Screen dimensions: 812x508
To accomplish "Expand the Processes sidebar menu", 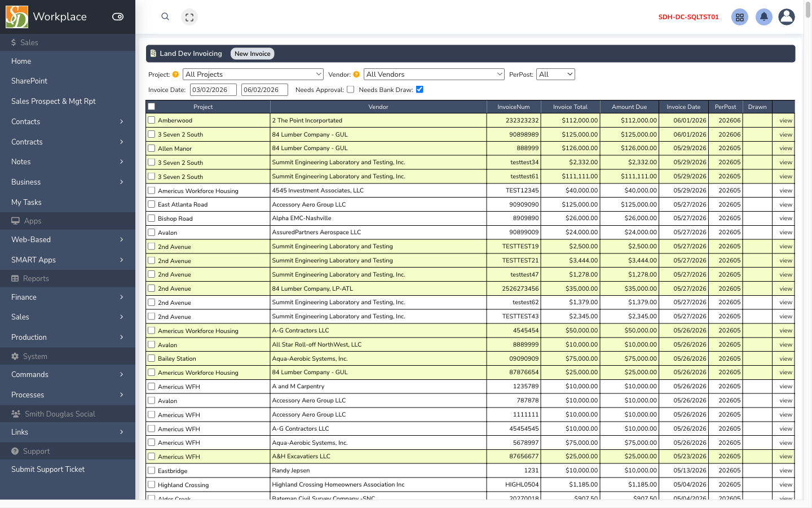I will (68, 395).
